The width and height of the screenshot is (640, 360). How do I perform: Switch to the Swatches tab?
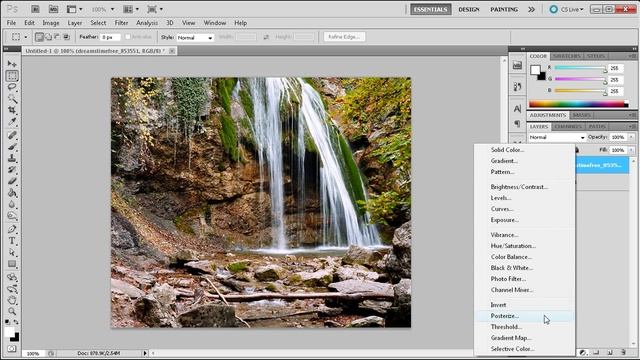coord(567,56)
